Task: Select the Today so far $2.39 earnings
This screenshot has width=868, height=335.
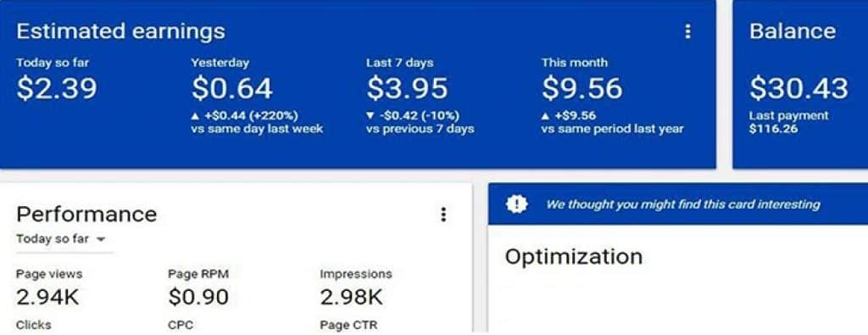Action: (57, 88)
